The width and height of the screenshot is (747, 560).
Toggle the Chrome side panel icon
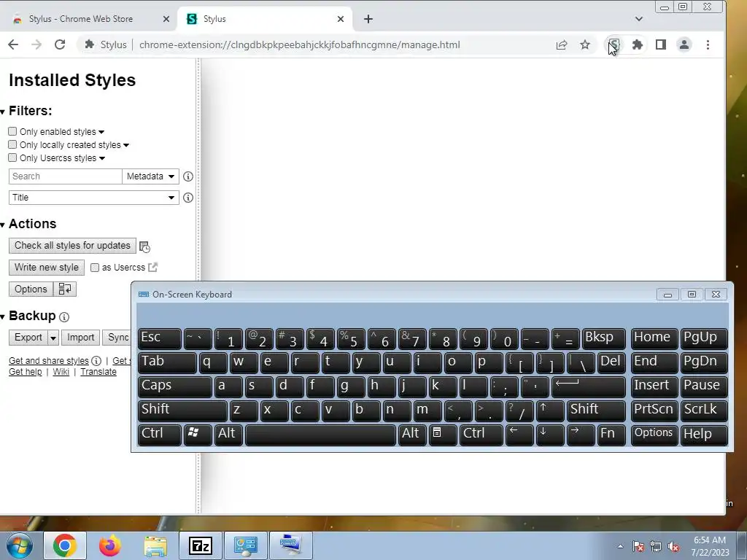point(661,44)
